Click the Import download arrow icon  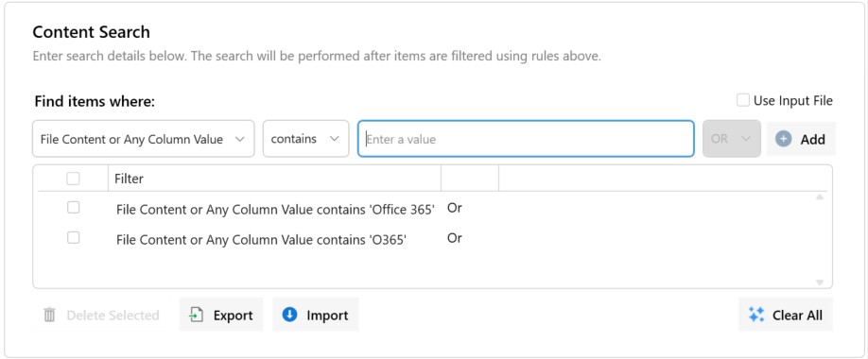289,315
